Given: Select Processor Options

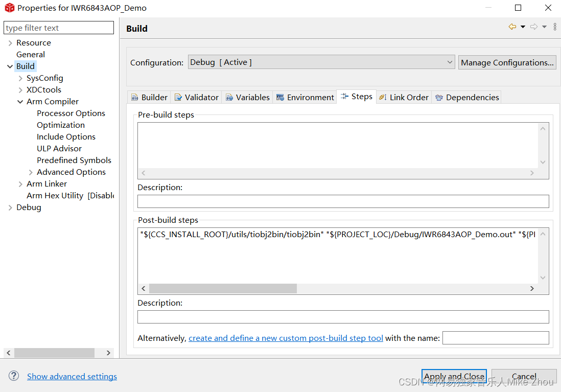Looking at the screenshot, I should [x=71, y=113].
